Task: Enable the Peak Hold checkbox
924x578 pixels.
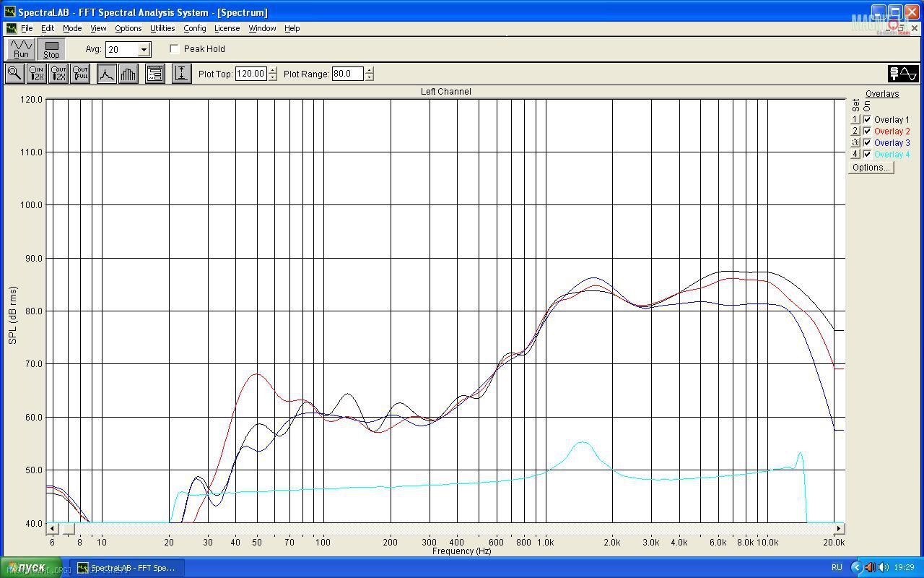Action: click(175, 49)
